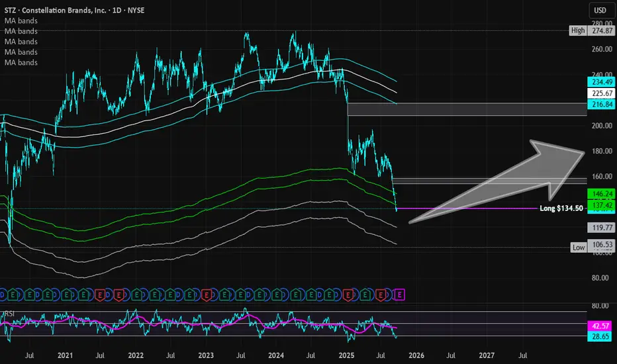
Task: Click the 2022 label on time axis
Action: pos(136,355)
